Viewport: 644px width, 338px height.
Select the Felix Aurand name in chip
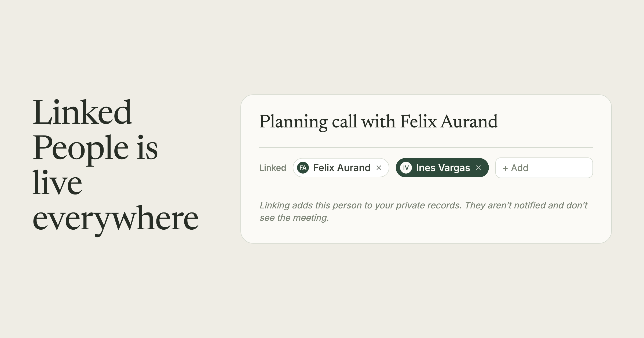[x=342, y=168]
